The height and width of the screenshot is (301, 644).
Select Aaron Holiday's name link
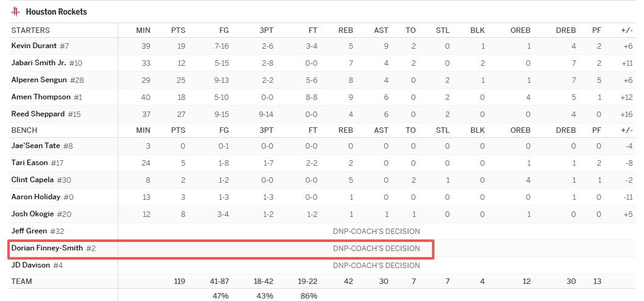point(35,197)
